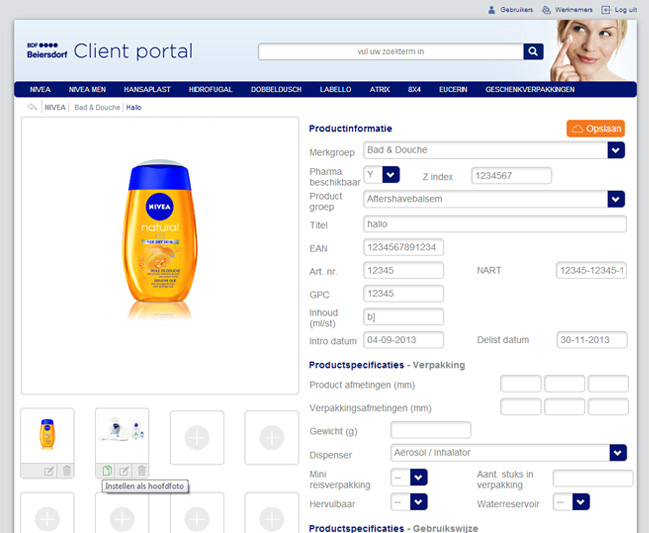Click the Log uit icon
Screen dimensions: 649x533
pos(606,10)
